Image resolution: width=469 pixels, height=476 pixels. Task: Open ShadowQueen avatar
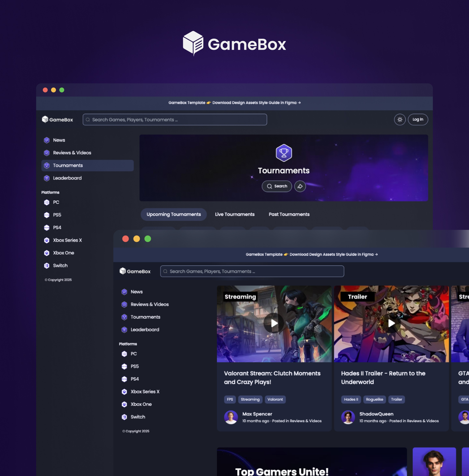pyautogui.click(x=348, y=417)
